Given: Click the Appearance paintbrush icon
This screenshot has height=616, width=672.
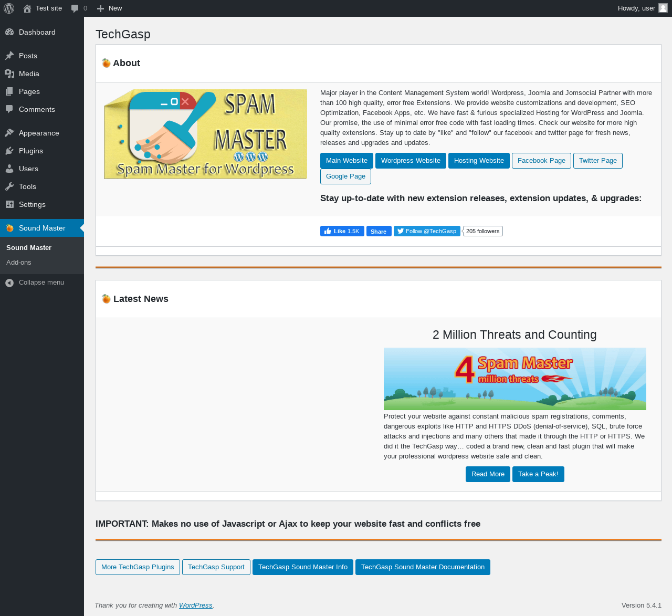Looking at the screenshot, I should [x=9, y=133].
